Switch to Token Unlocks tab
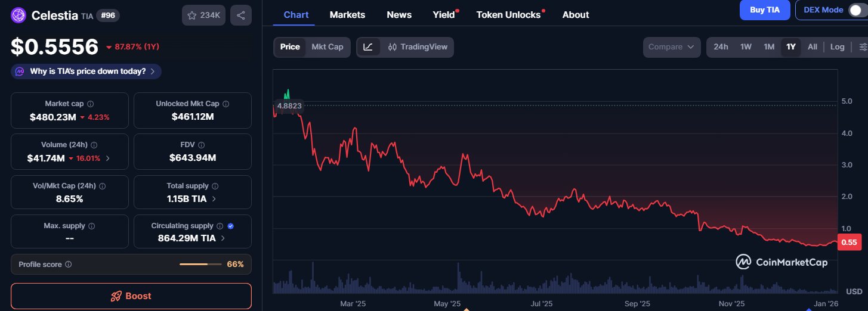This screenshot has height=311, width=868. 508,15
